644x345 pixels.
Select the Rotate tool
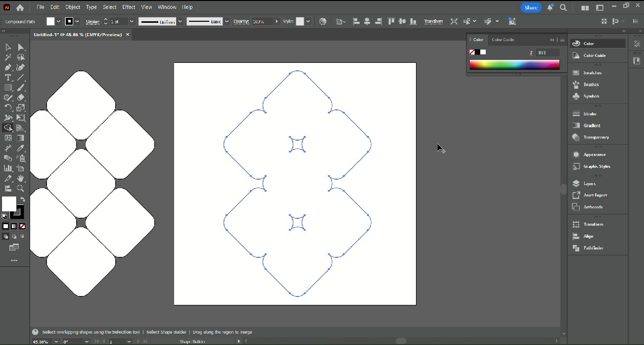(x=8, y=107)
